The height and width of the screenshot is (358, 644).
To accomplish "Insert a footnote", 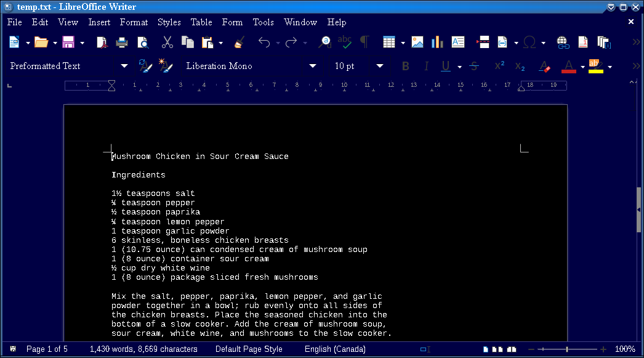I will [583, 42].
